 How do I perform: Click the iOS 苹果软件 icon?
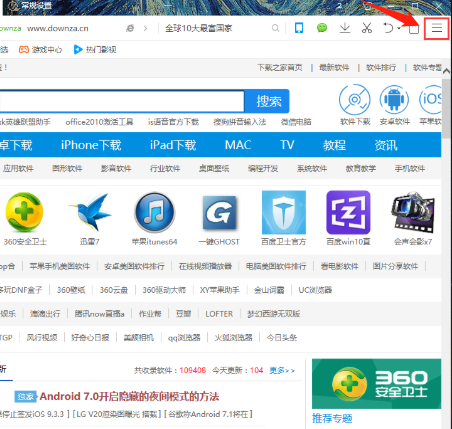(x=430, y=100)
